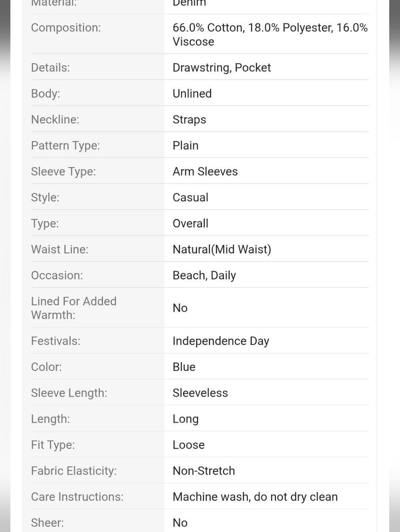Click the Unlined body value

click(x=192, y=94)
